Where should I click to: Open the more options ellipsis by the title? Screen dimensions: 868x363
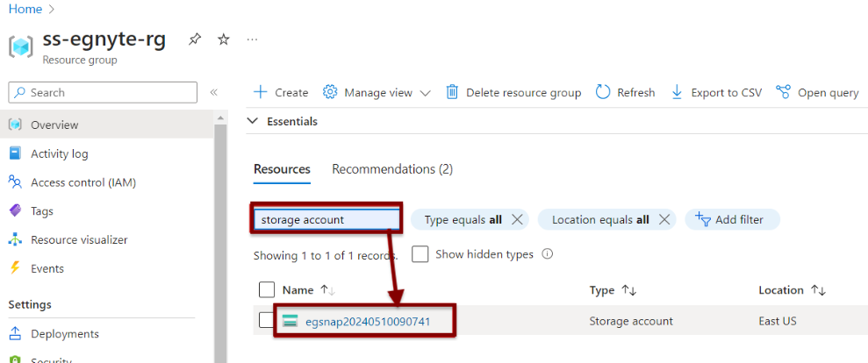(x=252, y=39)
